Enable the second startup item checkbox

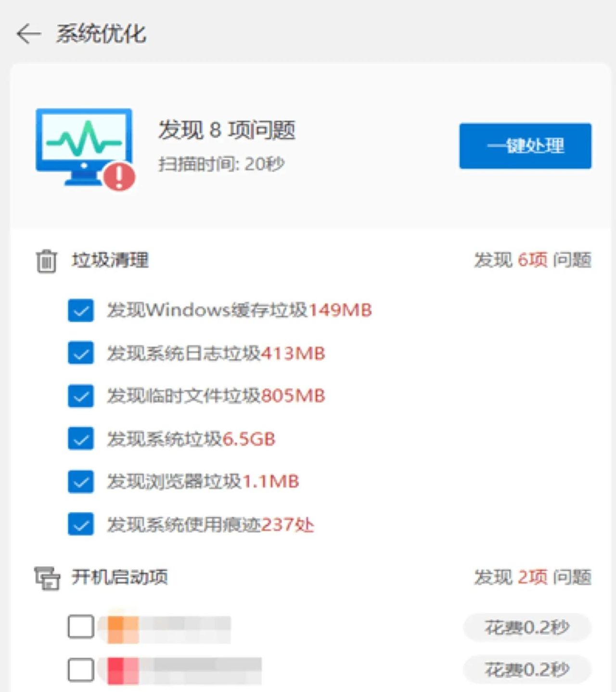[x=81, y=669]
